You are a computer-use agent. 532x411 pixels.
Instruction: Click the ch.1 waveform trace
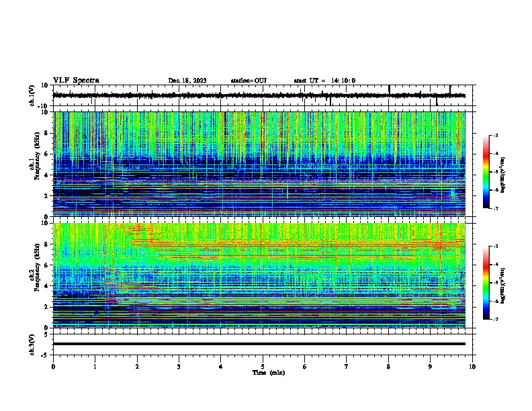pos(259,95)
